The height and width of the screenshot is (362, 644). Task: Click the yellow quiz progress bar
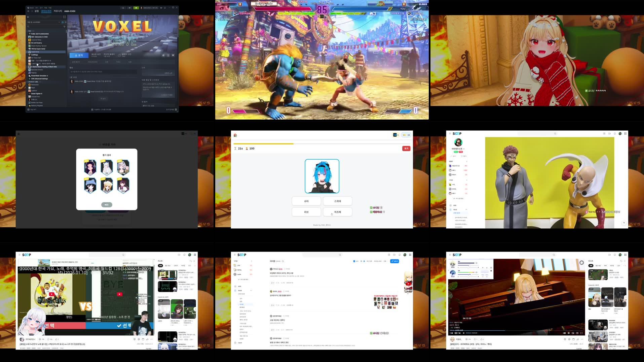tap(269, 144)
